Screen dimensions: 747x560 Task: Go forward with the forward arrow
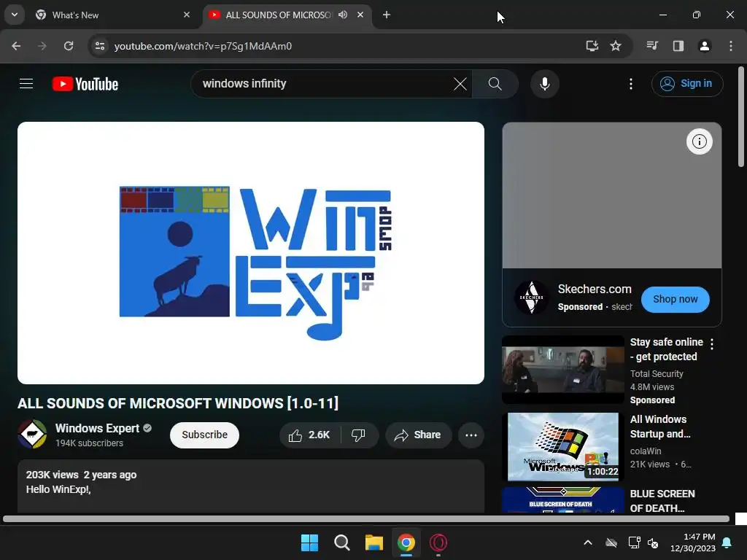(x=42, y=46)
